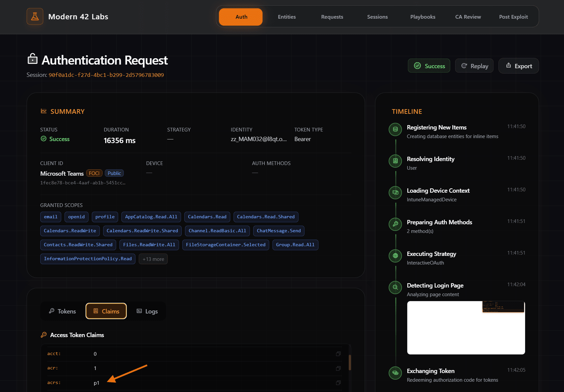564x392 pixels.
Task: Click the Preparing Auth Methods key icon
Action: click(x=395, y=224)
